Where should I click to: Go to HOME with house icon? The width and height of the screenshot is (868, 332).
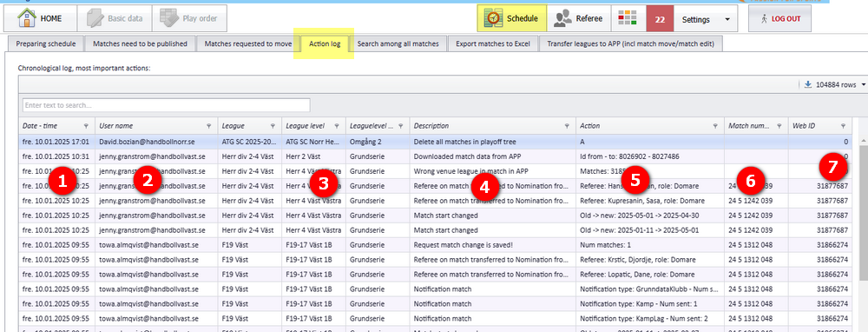coord(41,18)
